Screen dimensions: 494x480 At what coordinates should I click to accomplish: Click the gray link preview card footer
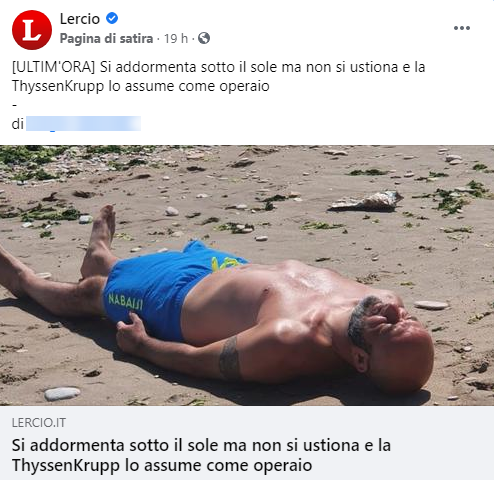pos(247,443)
